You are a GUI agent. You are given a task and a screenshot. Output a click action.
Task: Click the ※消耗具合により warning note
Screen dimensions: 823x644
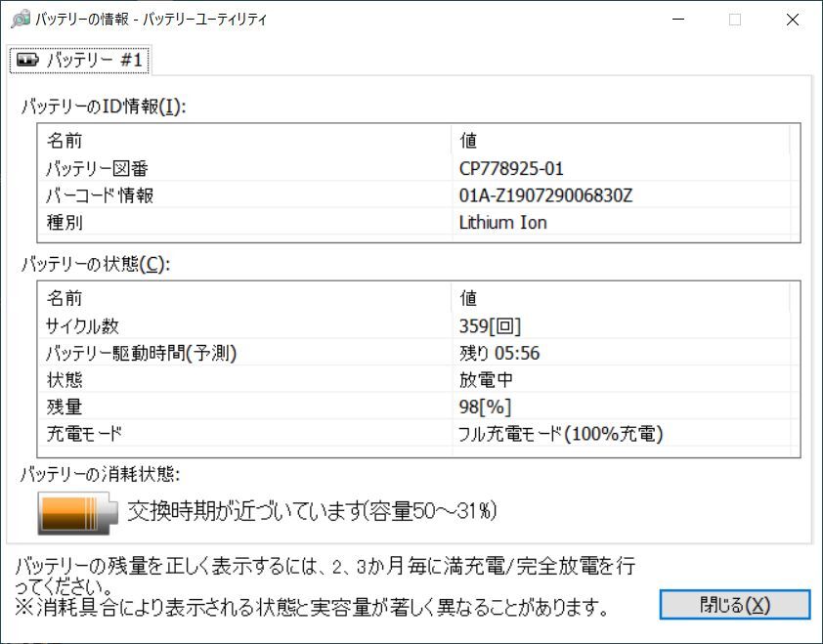tap(313, 607)
